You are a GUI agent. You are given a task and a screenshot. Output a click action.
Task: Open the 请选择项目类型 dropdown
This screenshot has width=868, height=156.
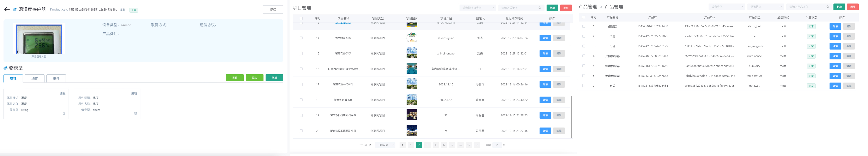(x=478, y=8)
